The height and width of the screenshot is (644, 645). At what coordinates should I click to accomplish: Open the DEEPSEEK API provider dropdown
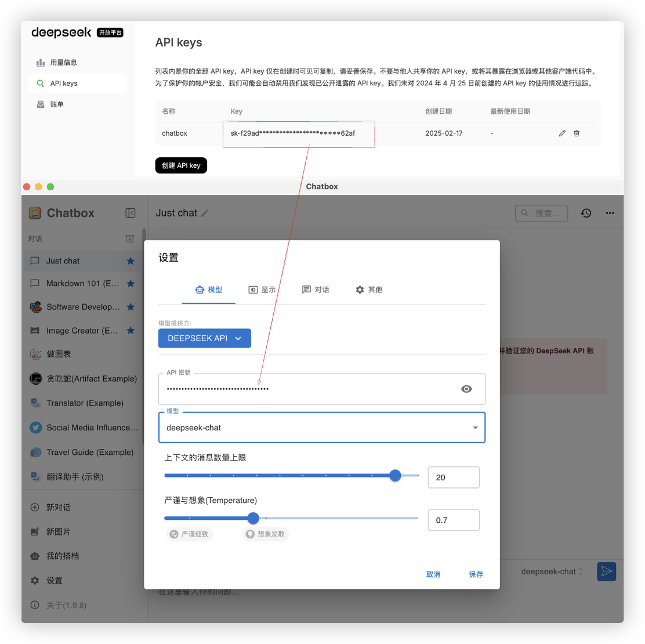pos(204,338)
